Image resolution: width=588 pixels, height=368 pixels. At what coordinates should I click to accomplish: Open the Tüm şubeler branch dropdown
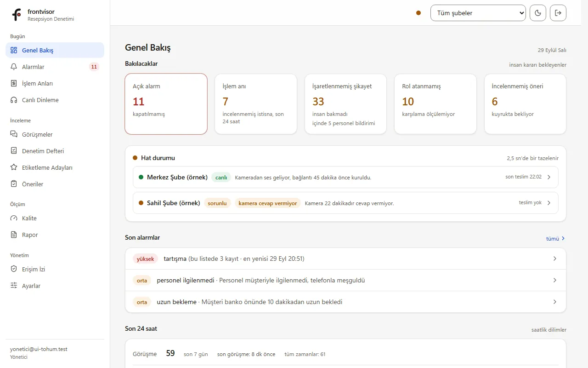coord(478,13)
